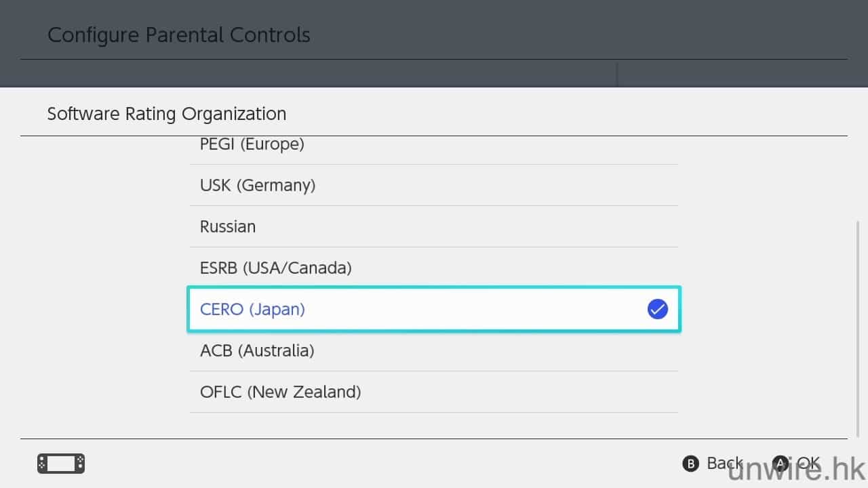
Task: Pick ESRB (USA/Canada) rating organization
Action: (x=275, y=268)
